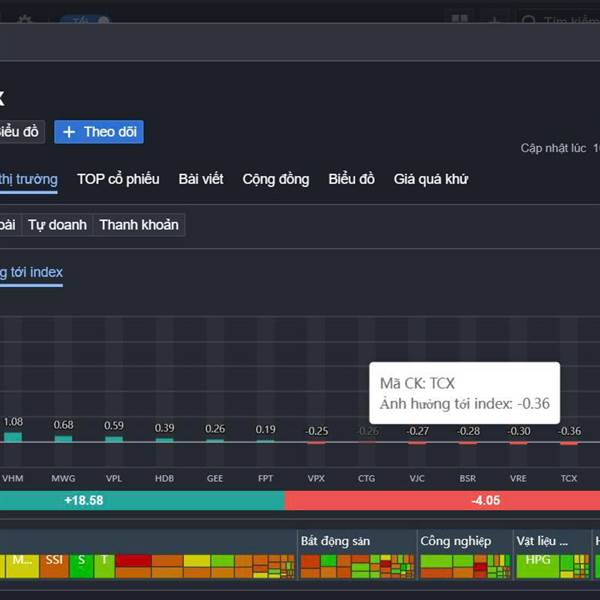Click the layout icon in the top bar
This screenshot has height=600, width=600.
pyautogui.click(x=459, y=21)
